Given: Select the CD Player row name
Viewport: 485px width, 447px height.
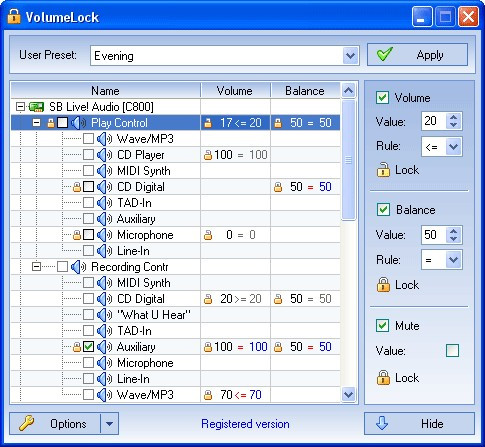Looking at the screenshot, I should coord(141,155).
